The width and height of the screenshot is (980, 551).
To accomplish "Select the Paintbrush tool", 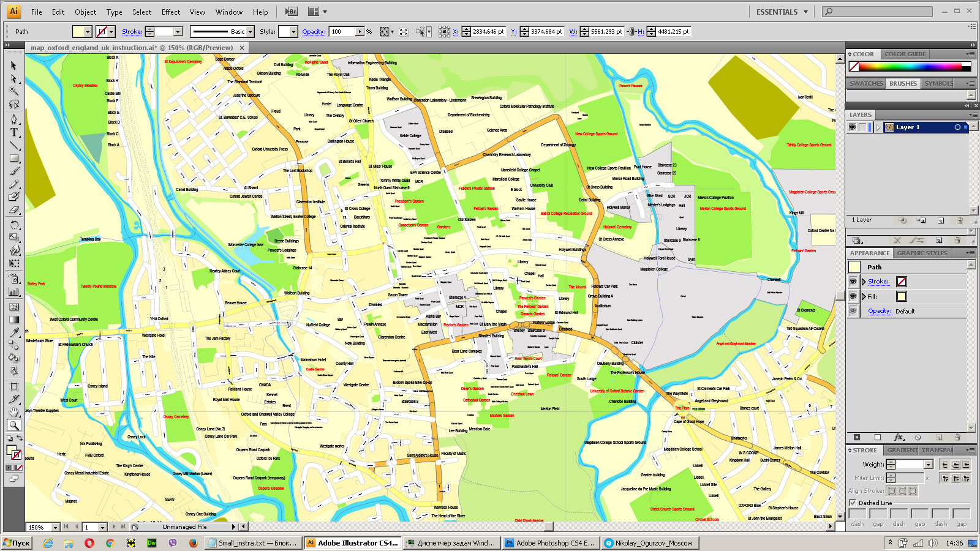I will pyautogui.click(x=14, y=171).
